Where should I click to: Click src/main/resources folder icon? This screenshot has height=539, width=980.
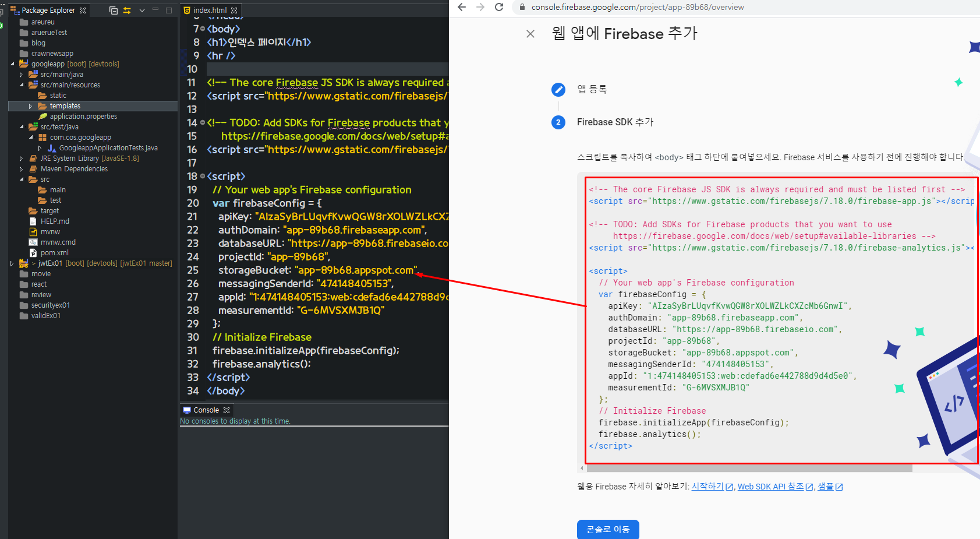tap(33, 85)
